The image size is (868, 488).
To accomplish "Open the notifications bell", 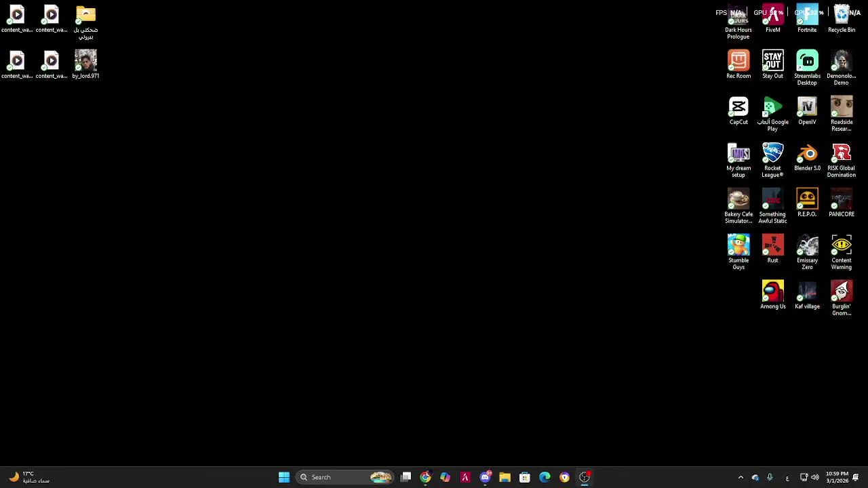I will pos(856,477).
